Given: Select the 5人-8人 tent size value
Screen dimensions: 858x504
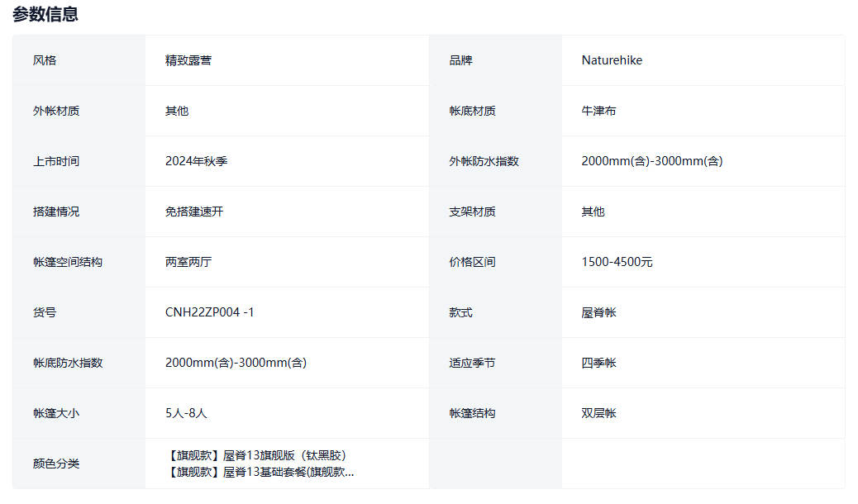Looking at the screenshot, I should (x=186, y=413).
